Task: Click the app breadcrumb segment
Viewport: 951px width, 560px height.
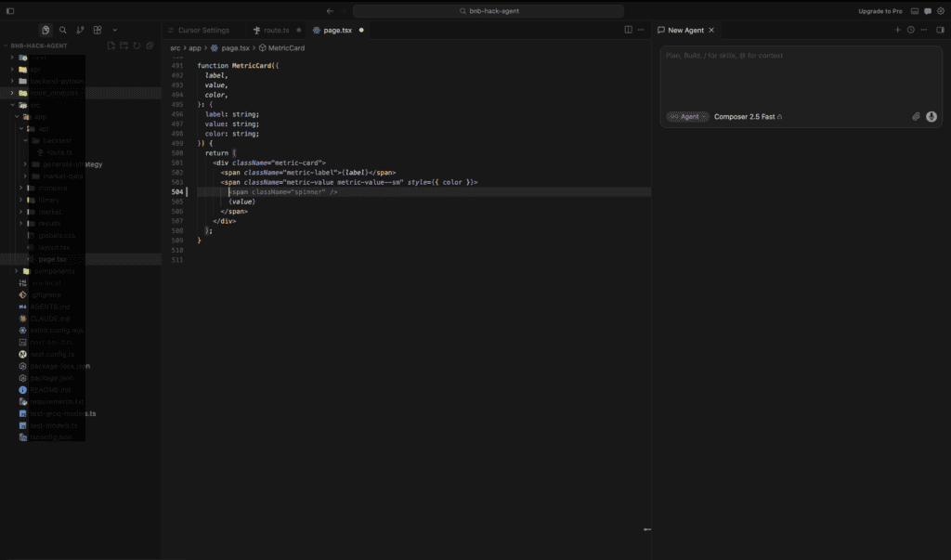Action: [x=195, y=48]
